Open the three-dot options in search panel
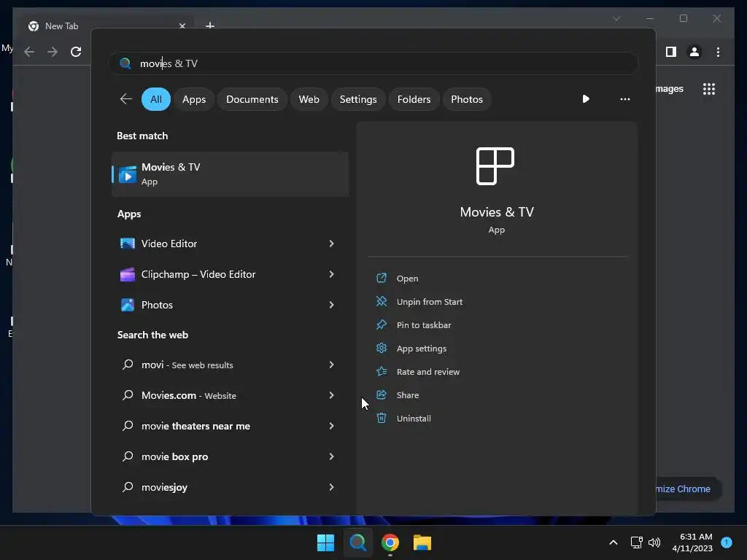Image resolution: width=747 pixels, height=560 pixels. (625, 99)
